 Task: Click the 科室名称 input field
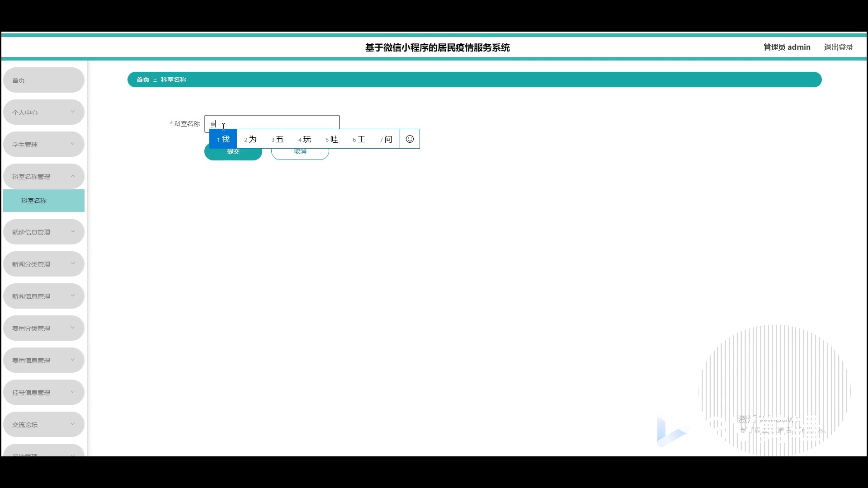coord(272,123)
